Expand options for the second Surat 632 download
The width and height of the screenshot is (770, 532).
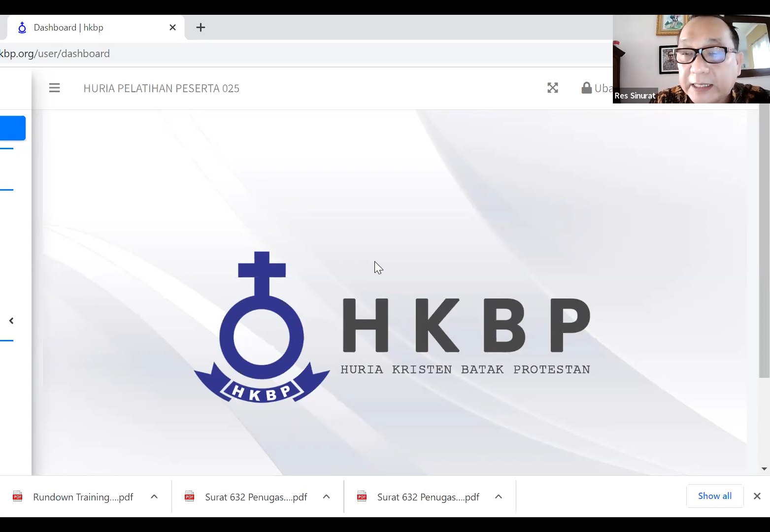click(499, 497)
